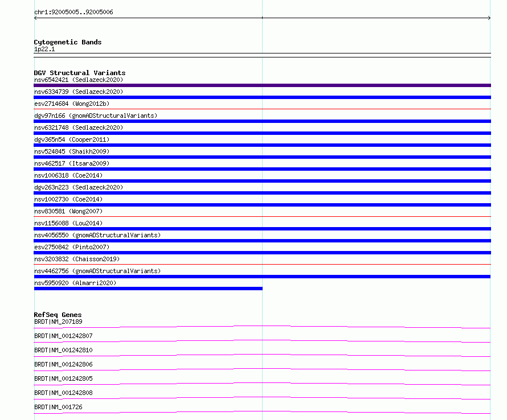Open variant dgv97n166 (gnomADStructuralVariants)
Screen dimensions: 507x420
(x=96, y=116)
